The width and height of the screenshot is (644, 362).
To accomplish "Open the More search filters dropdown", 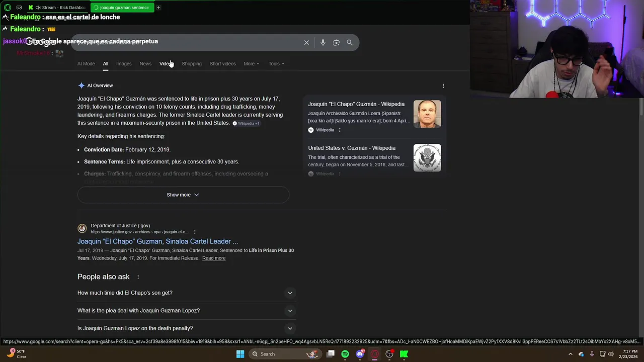I will pyautogui.click(x=252, y=64).
